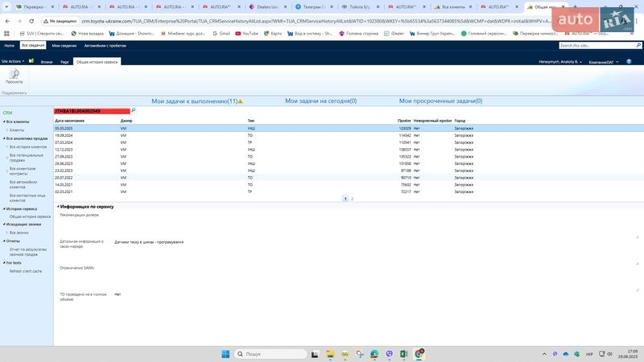Viewport: 644px width, 362px height.
Task: Open Viber from the taskbar
Action: (390, 354)
